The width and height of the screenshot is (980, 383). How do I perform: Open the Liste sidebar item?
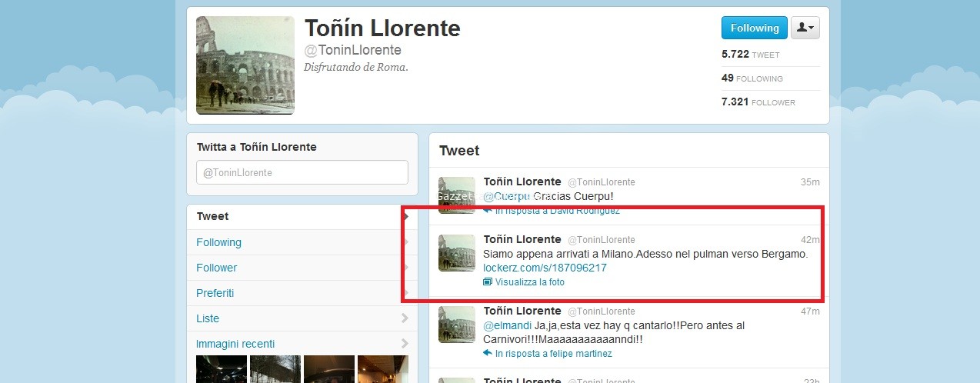302,318
